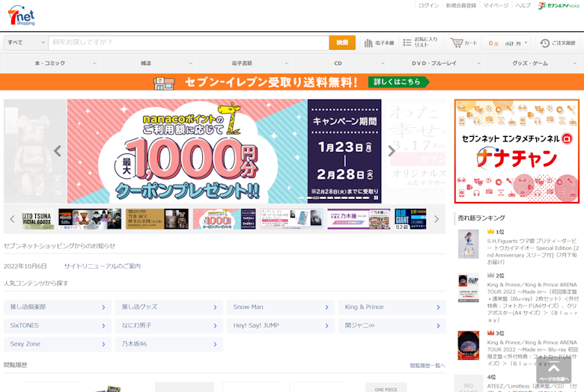Viewport: 584px width, 392px height.
Task: Select the SixTONES content button
Action: tap(58, 325)
